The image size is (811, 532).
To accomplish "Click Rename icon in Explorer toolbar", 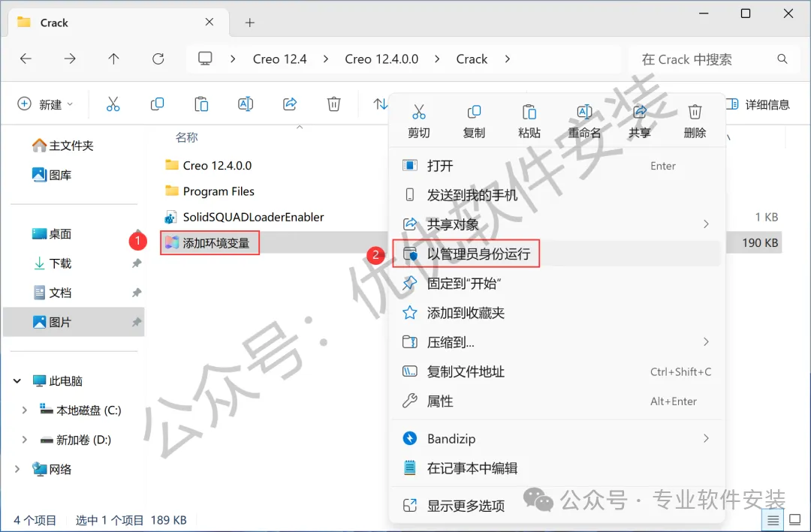I will click(x=245, y=104).
